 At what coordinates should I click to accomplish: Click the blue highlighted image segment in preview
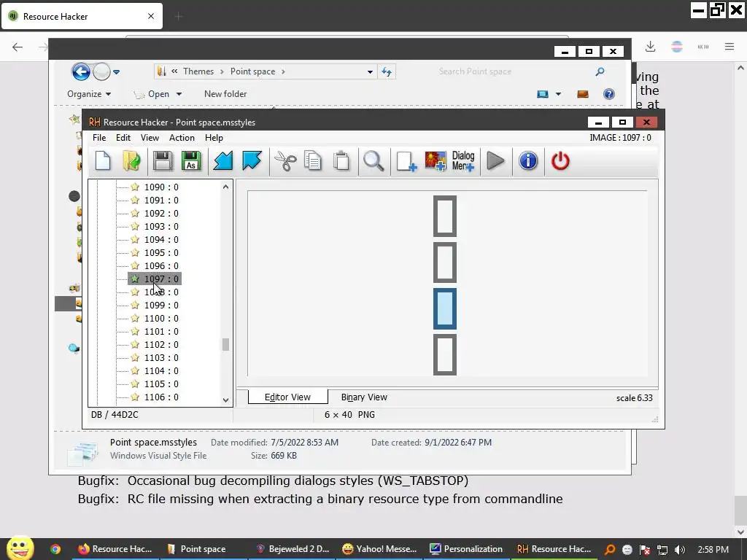444,308
